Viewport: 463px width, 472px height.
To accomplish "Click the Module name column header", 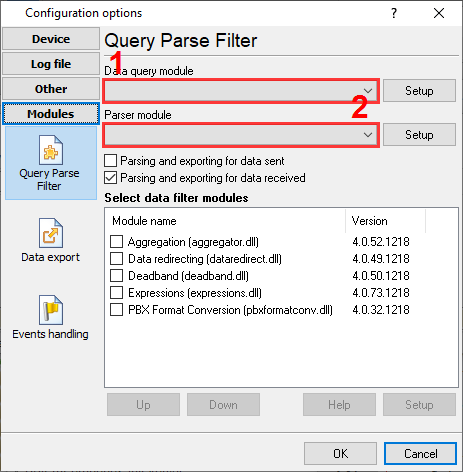I will (x=225, y=221).
